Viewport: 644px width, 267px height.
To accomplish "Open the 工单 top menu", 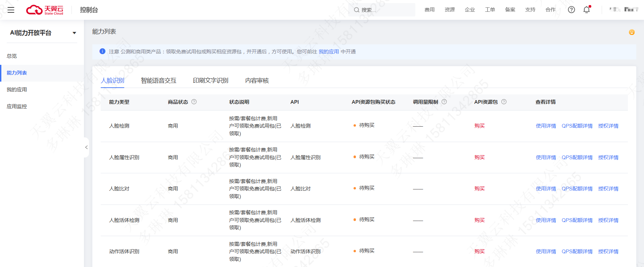I will click(490, 10).
